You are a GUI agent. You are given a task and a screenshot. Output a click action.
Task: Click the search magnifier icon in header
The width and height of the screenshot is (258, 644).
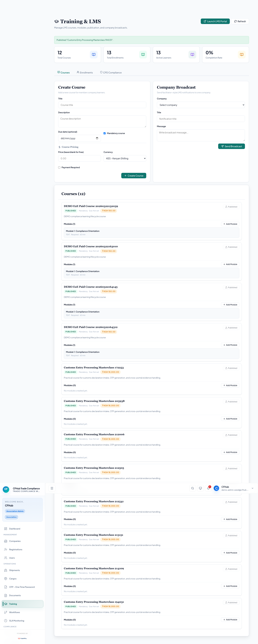click(192, 488)
